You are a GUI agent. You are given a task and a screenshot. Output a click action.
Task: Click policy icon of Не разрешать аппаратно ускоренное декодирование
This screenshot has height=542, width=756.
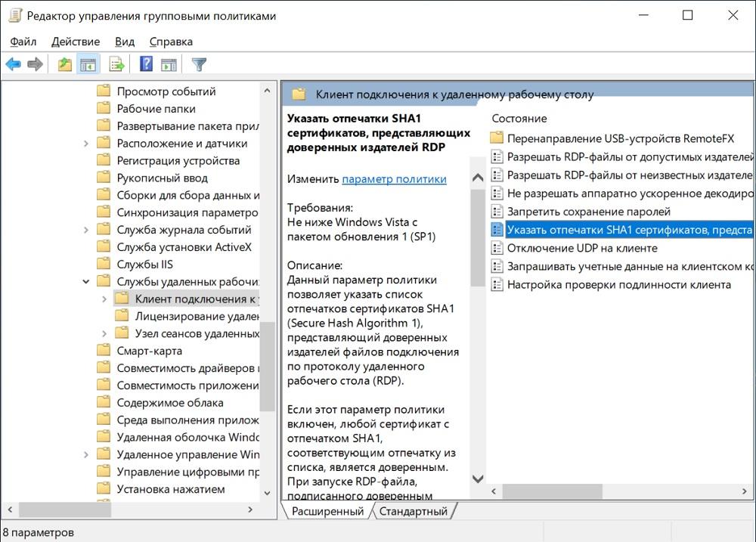(x=497, y=194)
